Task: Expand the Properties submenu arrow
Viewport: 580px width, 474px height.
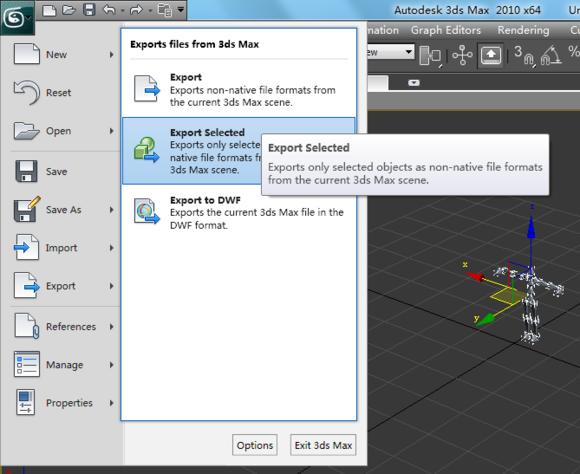Action: click(111, 403)
